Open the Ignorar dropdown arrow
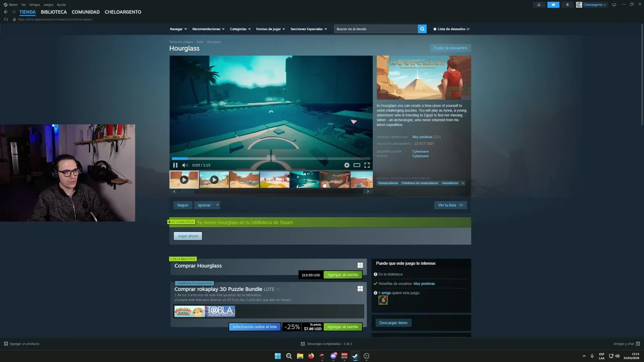The image size is (644, 362). click(x=217, y=205)
